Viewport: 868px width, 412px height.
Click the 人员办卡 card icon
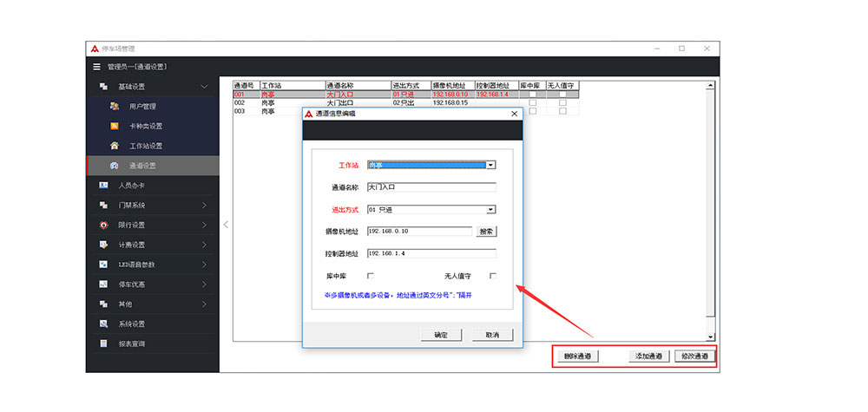(x=103, y=186)
